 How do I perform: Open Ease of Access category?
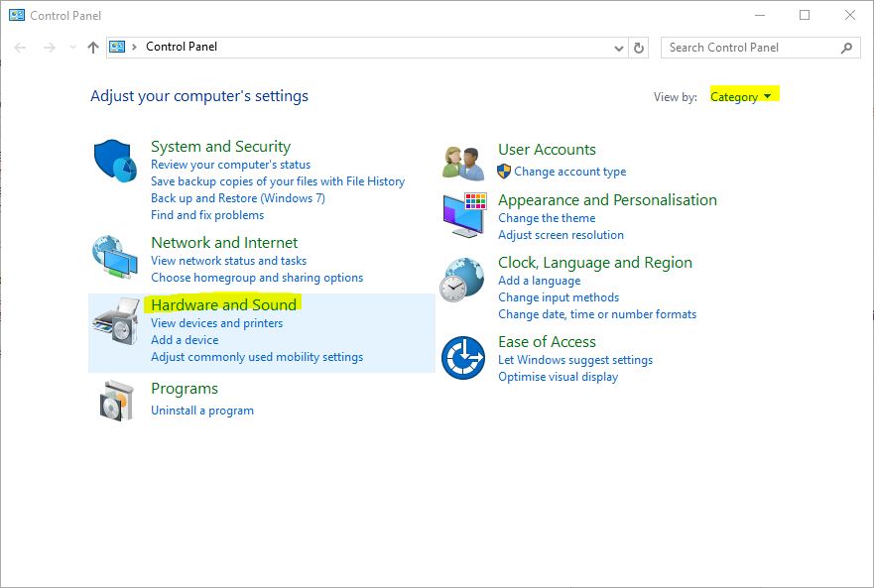(547, 341)
